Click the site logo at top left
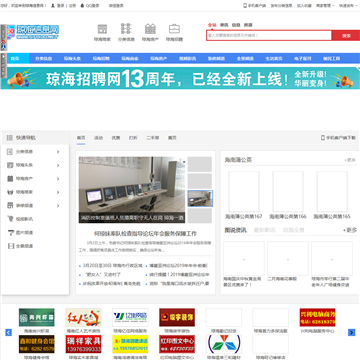The height and width of the screenshot is (360, 360). [33, 32]
